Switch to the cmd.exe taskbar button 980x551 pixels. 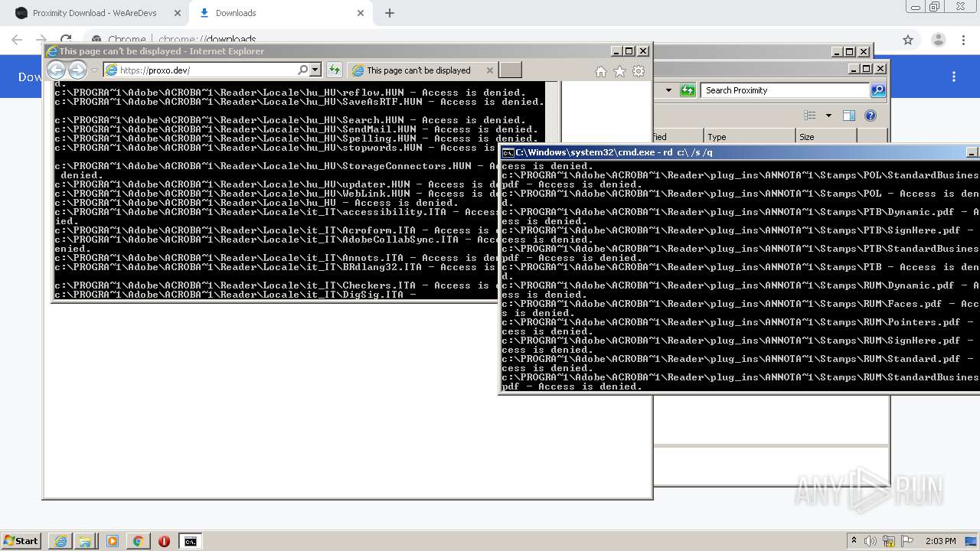click(x=190, y=541)
